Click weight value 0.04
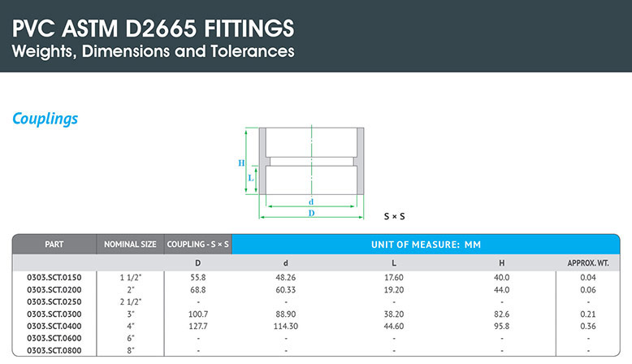The width and height of the screenshot is (632, 364). (588, 277)
